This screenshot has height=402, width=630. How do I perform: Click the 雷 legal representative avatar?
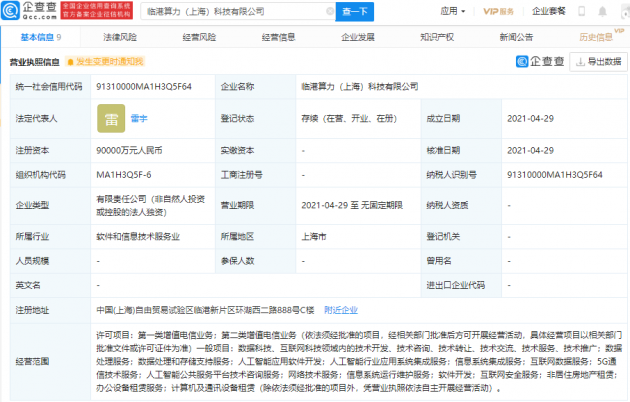click(x=112, y=118)
